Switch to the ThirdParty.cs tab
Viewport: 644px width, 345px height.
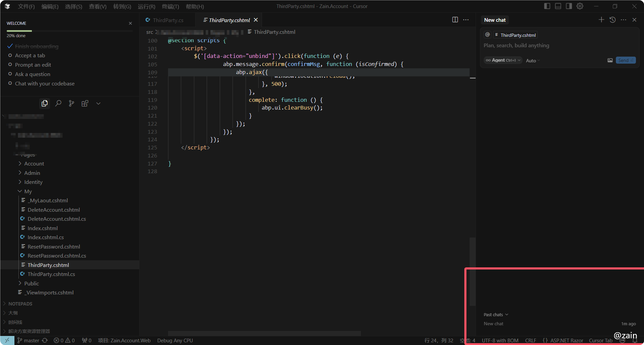[168, 20]
